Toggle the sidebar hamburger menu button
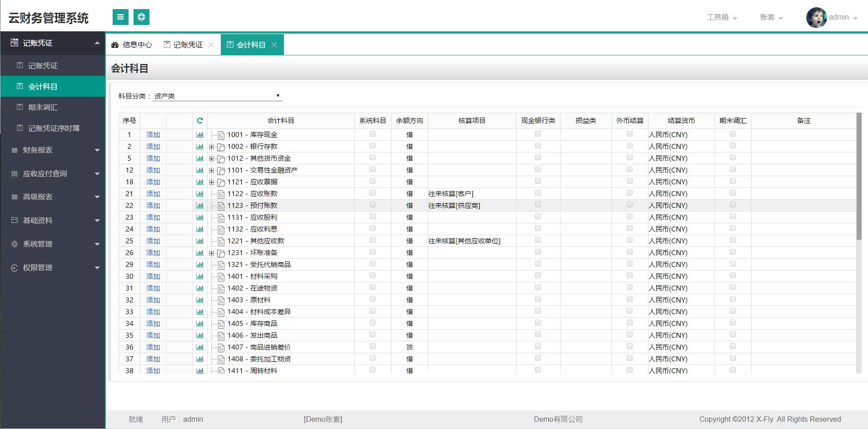 [x=120, y=17]
